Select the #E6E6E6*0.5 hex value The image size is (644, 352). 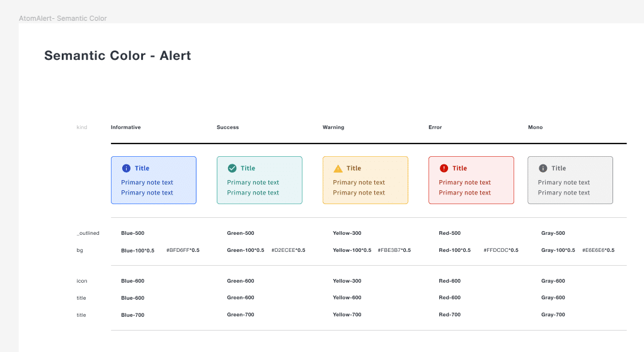[599, 250]
